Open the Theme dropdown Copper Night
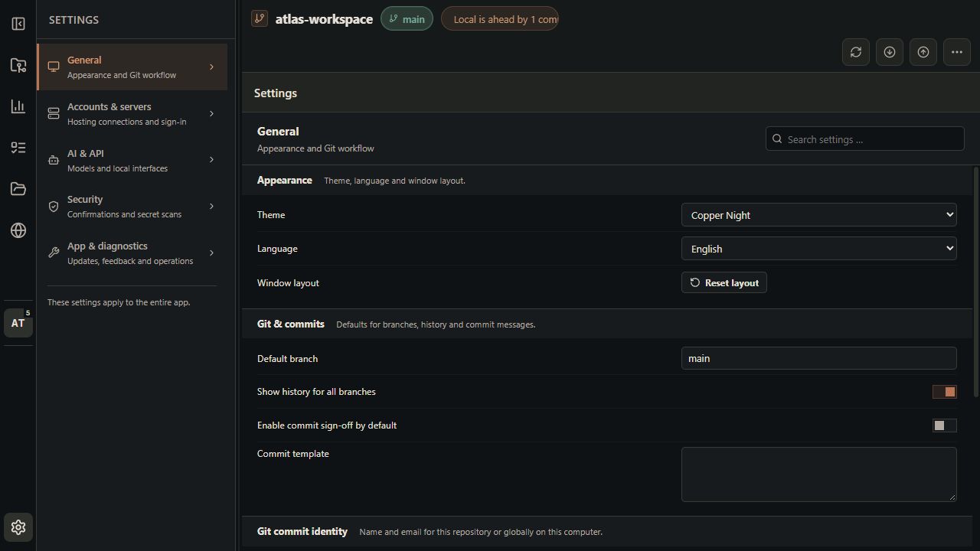980x551 pixels. point(819,215)
